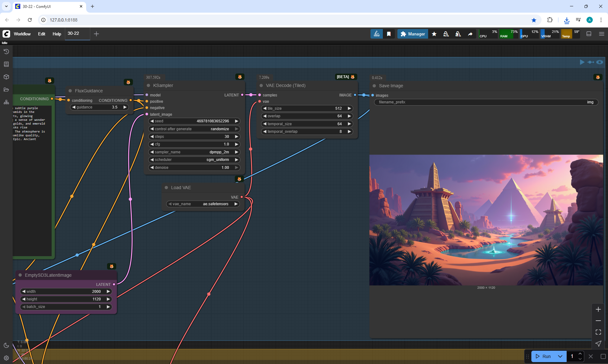Open the sampler_name dpmpp_2m dropdown
Image resolution: width=608 pixels, height=364 pixels.
(194, 152)
